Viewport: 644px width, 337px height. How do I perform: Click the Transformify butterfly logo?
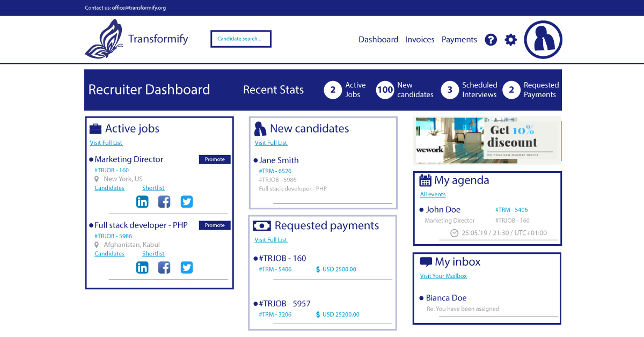[x=104, y=39]
